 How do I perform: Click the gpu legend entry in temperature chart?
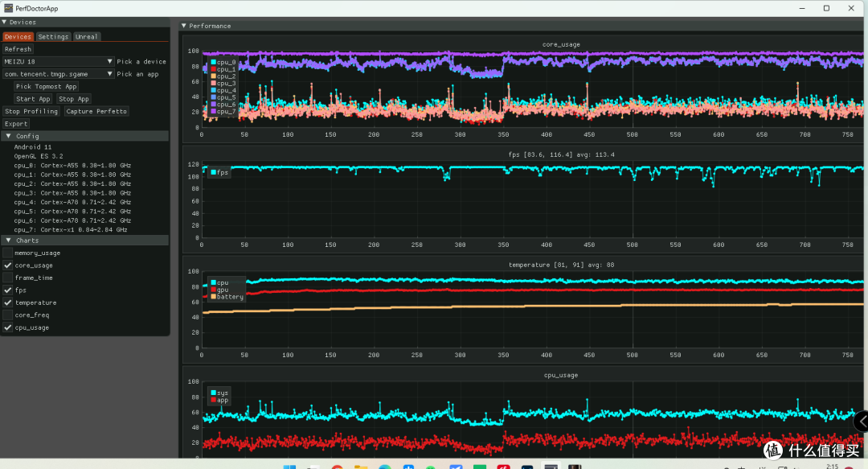tap(219, 290)
